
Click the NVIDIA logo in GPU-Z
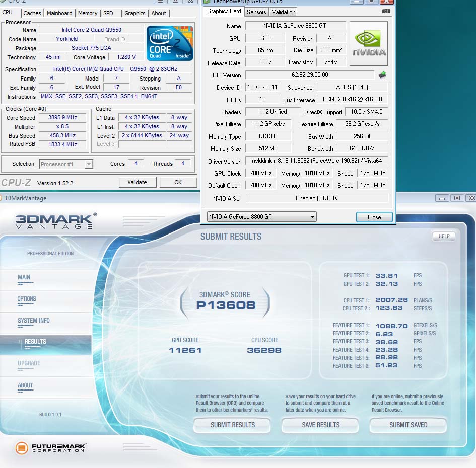369,44
